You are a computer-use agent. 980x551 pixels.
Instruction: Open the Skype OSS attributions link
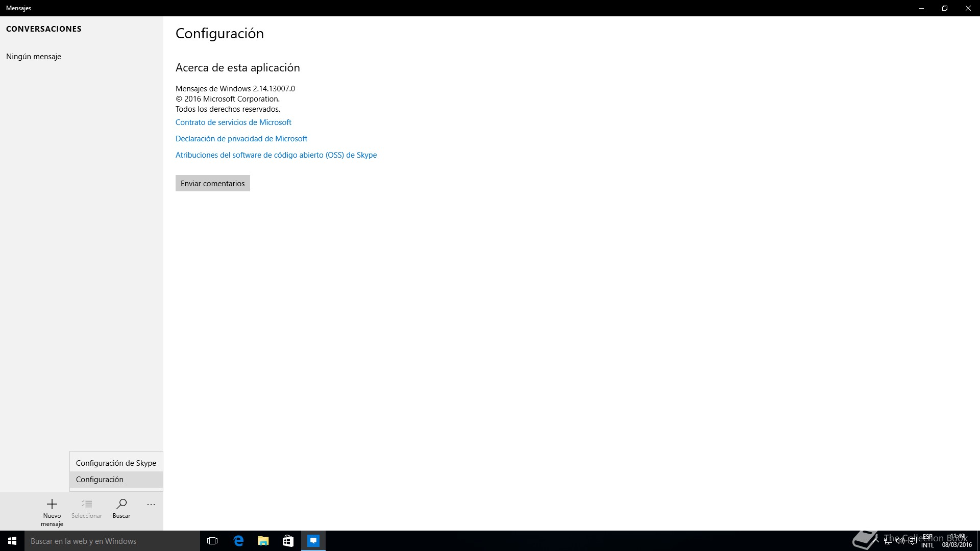(x=276, y=155)
